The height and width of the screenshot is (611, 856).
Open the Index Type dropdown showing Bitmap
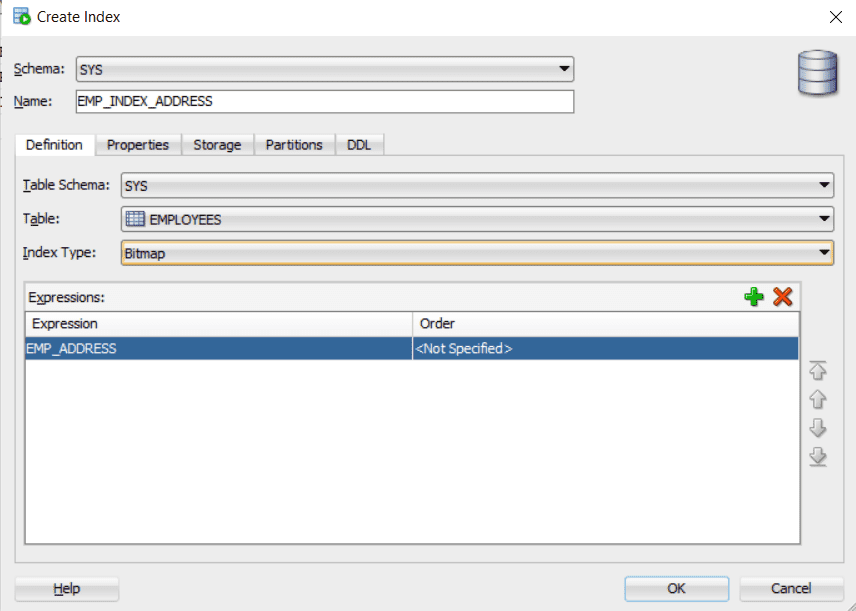click(x=826, y=252)
